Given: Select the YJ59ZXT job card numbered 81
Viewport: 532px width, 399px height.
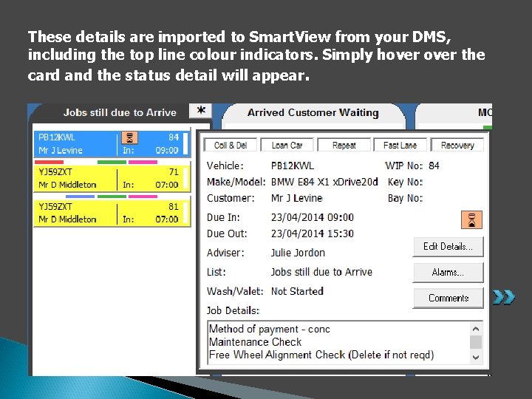Looking at the screenshot, I should (x=112, y=213).
